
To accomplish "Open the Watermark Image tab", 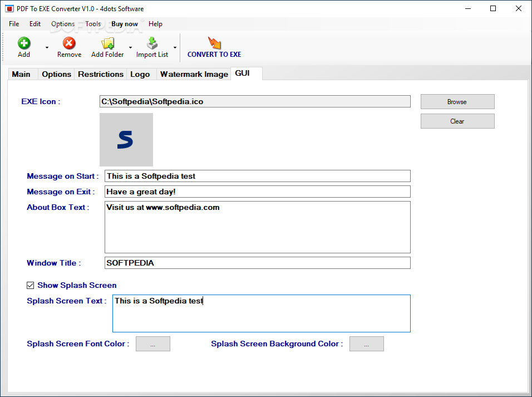I will pyautogui.click(x=193, y=73).
